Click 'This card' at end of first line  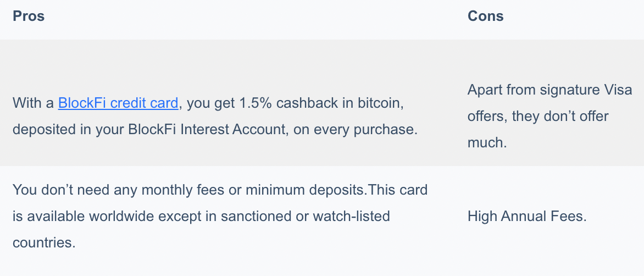pos(398,190)
